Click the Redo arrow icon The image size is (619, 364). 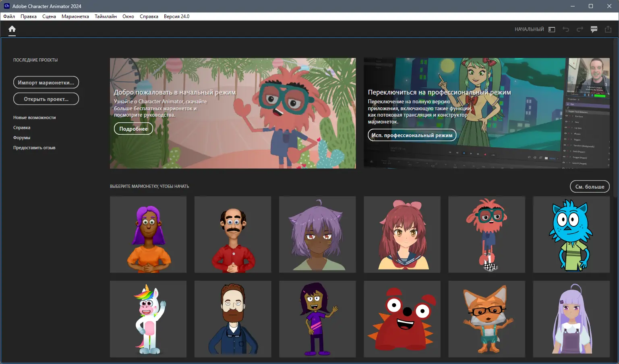(x=580, y=29)
